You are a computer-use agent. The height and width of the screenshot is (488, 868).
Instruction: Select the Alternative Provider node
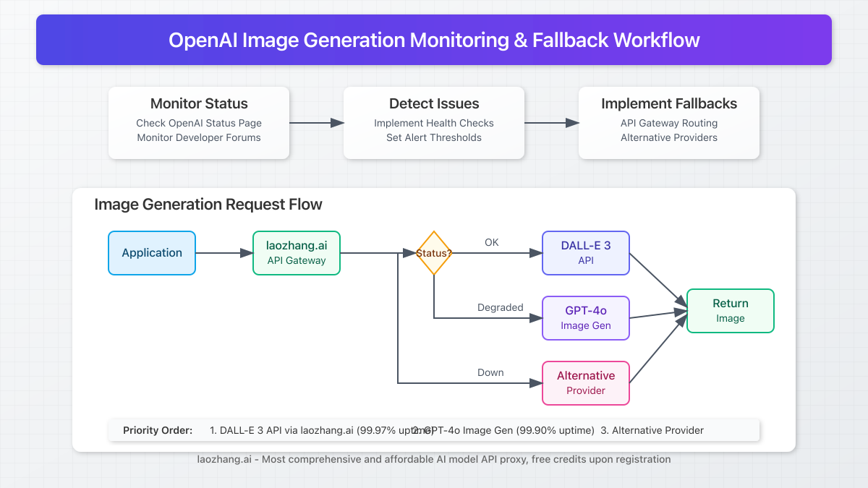586,383
